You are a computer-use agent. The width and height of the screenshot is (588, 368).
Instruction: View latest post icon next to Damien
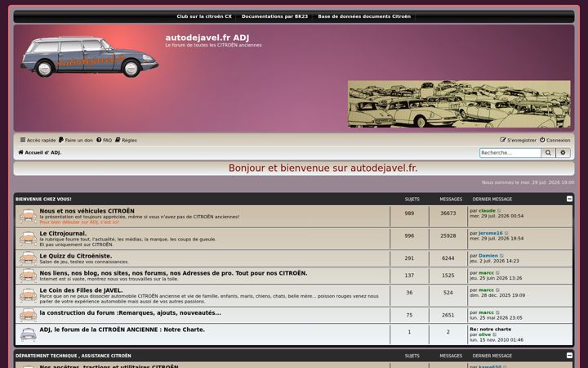(x=501, y=256)
